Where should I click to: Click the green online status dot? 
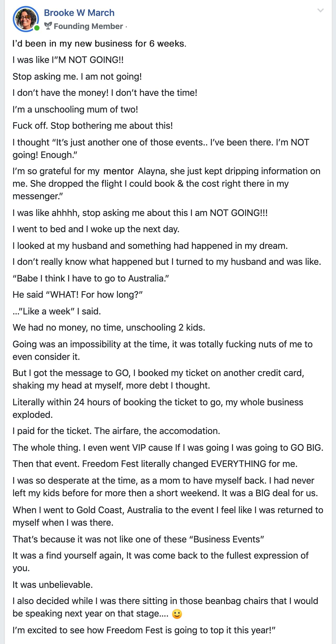(x=37, y=28)
